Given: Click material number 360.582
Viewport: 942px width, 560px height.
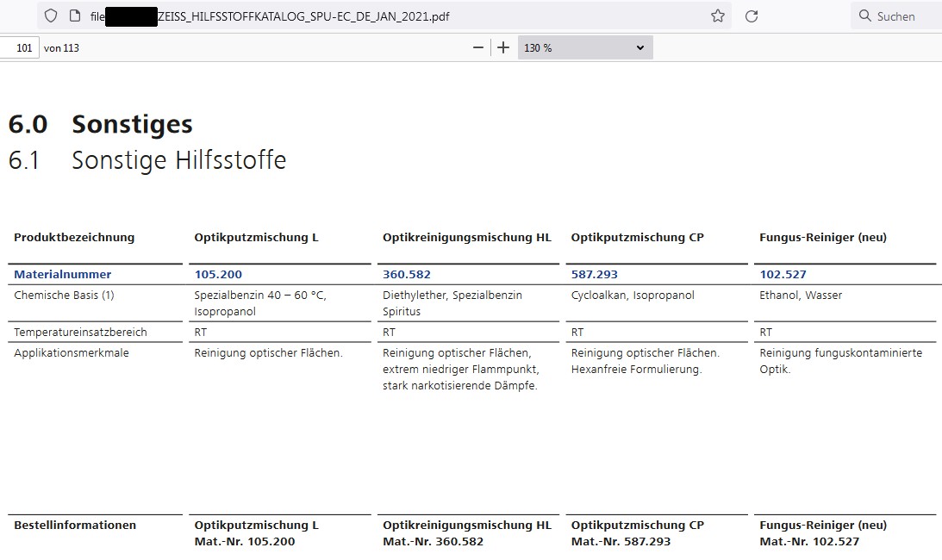Looking at the screenshot, I should pyautogui.click(x=407, y=274).
